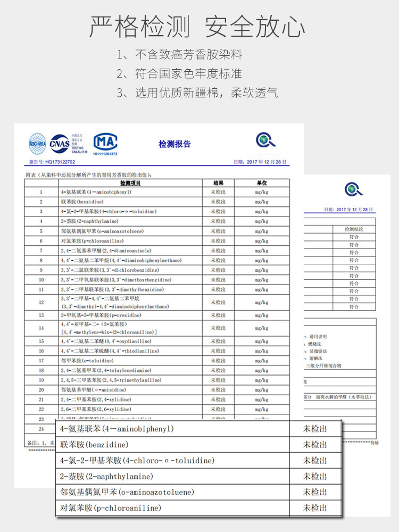Click 2-萘胺 (2-naphthylamine) in the enlarged strip
399x532 pixels.
pyautogui.click(x=106, y=476)
